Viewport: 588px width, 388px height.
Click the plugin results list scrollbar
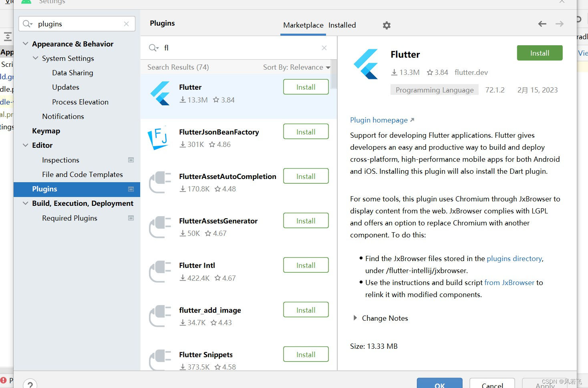tap(334, 74)
